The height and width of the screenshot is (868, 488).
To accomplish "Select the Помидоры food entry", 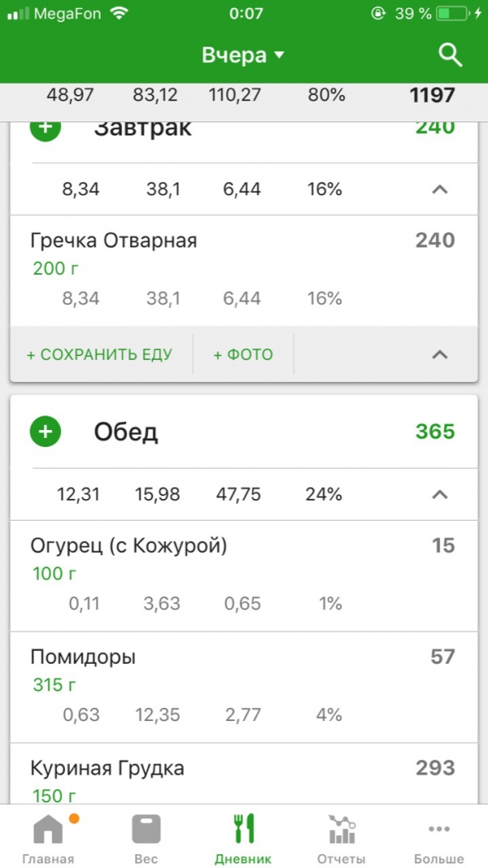I will [83, 657].
